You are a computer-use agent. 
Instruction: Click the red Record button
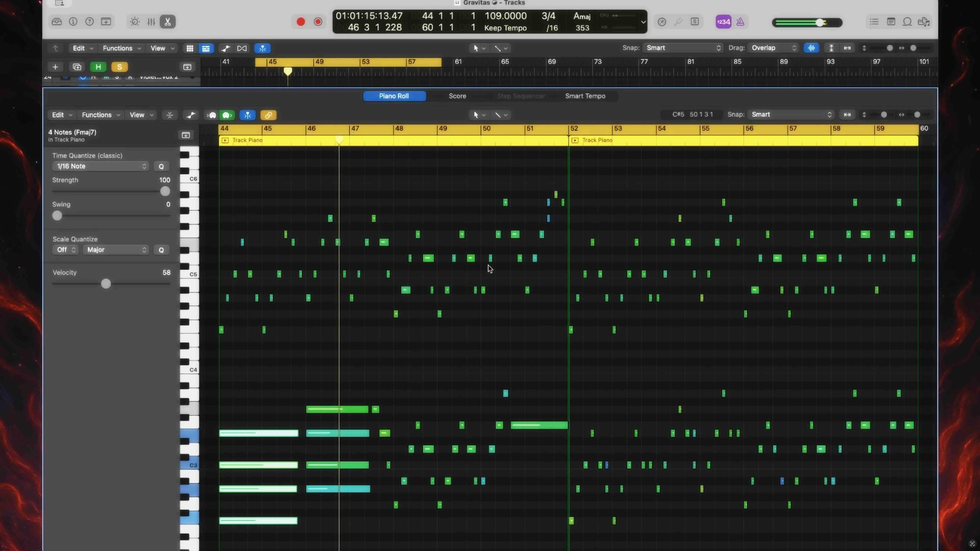(x=301, y=22)
